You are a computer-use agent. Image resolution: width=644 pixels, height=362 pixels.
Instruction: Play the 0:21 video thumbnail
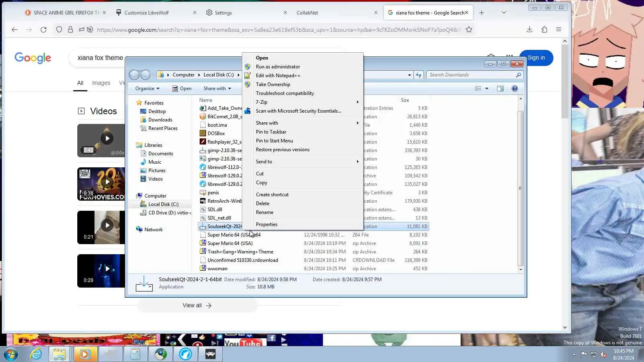(101, 227)
